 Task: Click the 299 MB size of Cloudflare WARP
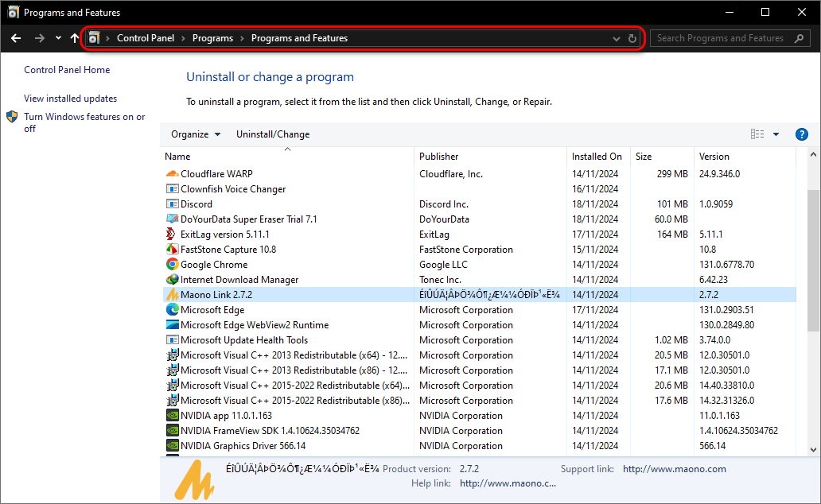tap(672, 174)
